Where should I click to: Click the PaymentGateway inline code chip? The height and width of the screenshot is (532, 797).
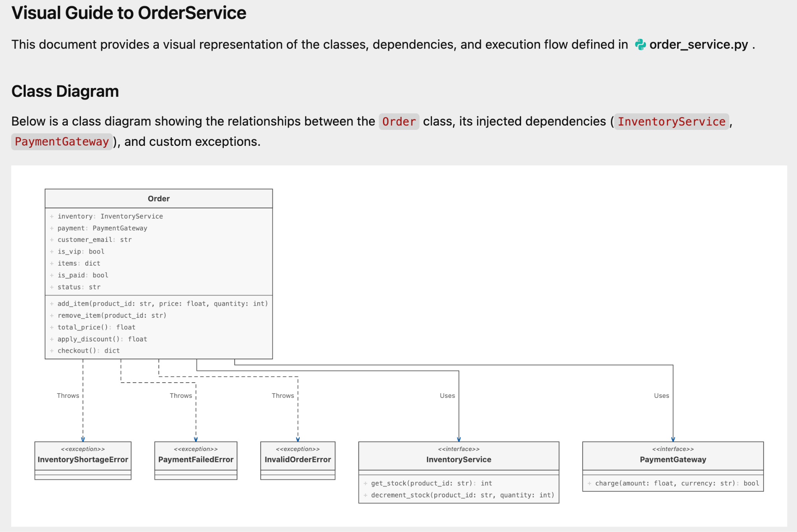point(62,142)
